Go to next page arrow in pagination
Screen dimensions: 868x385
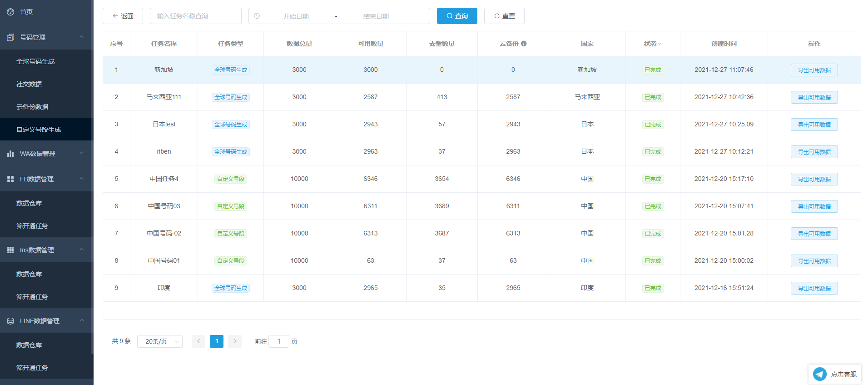click(235, 341)
